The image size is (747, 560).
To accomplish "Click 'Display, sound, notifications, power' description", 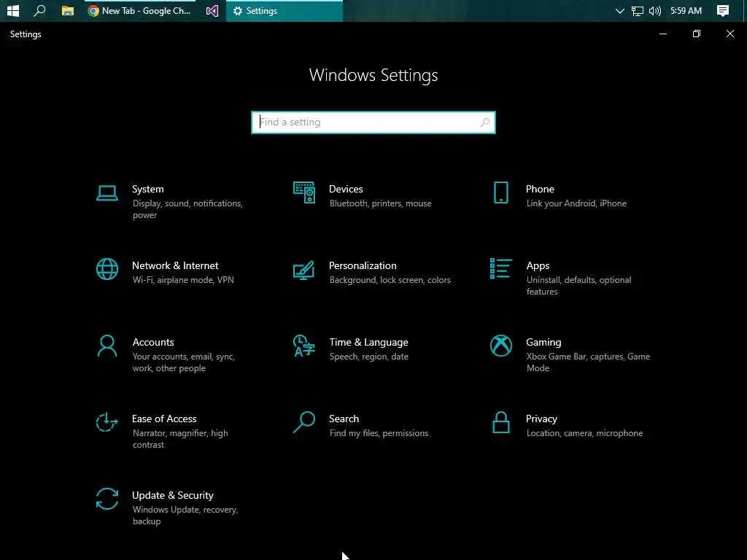I will (187, 209).
